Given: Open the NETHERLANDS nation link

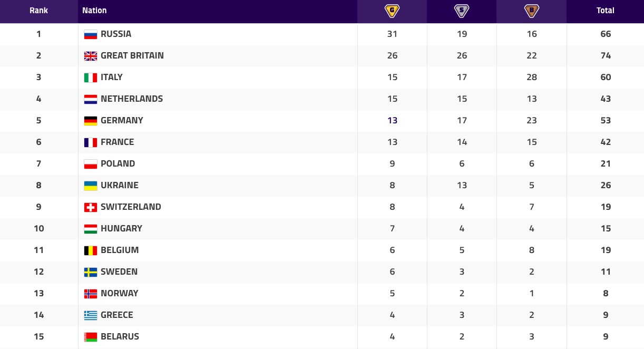Looking at the screenshot, I should tap(132, 99).
